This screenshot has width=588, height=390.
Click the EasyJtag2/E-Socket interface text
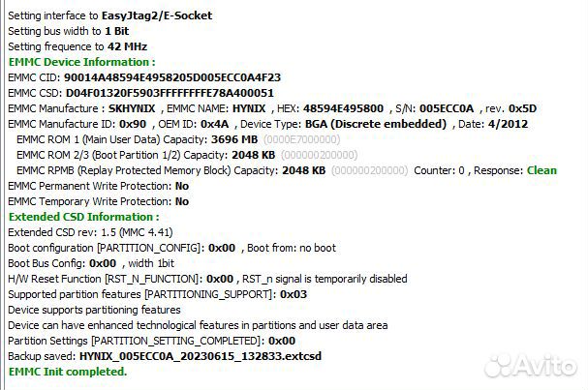[157, 15]
